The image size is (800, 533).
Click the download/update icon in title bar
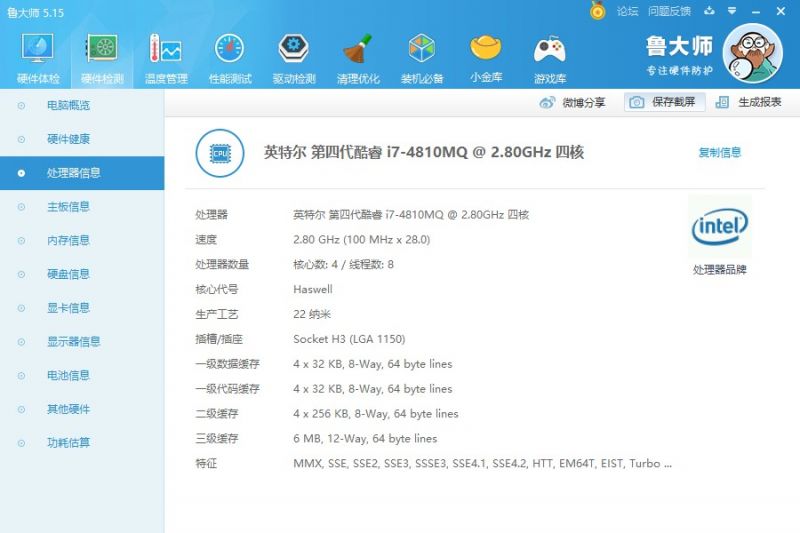coord(709,11)
